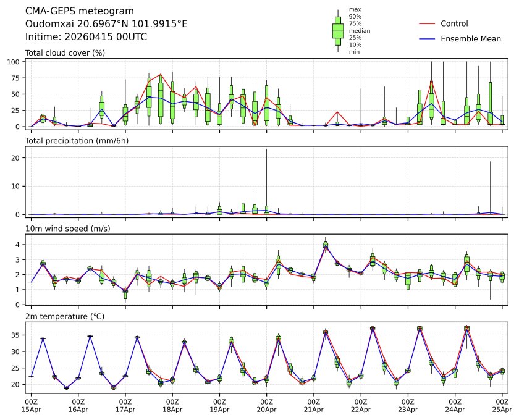Image resolution: width=519 pixels, height=420 pixels.
Task: Select the 00Z 18Apr x-axis tick label
Action: coord(172,405)
